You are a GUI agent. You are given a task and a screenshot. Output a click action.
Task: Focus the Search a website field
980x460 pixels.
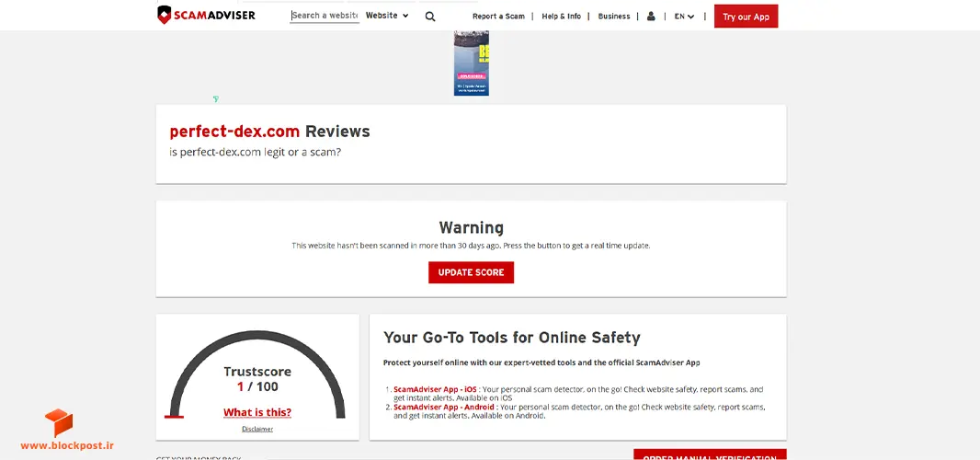point(325,16)
